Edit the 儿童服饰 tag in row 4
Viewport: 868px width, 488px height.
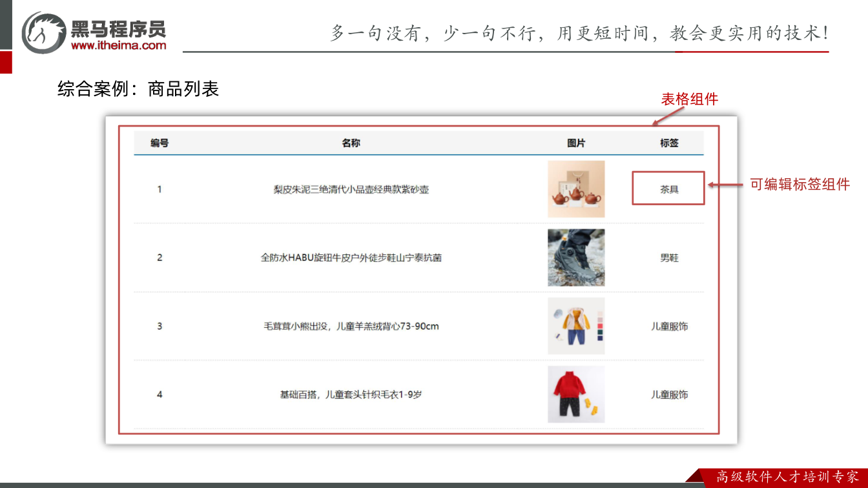(669, 395)
